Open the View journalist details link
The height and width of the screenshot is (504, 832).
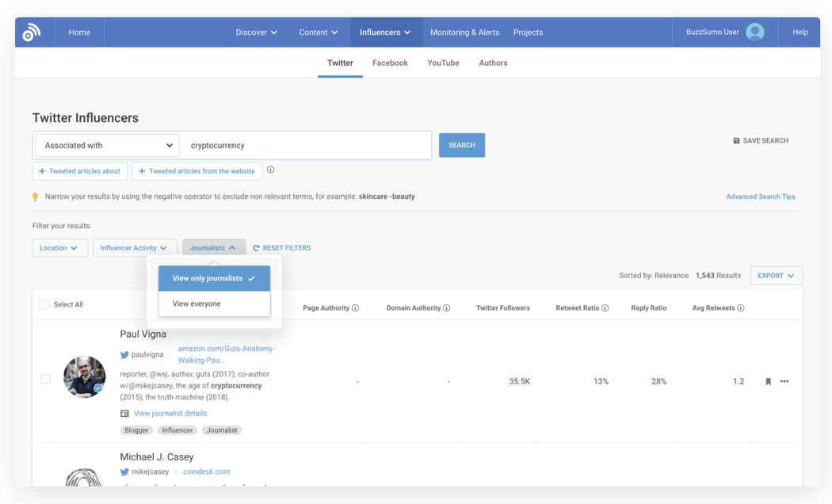point(170,414)
